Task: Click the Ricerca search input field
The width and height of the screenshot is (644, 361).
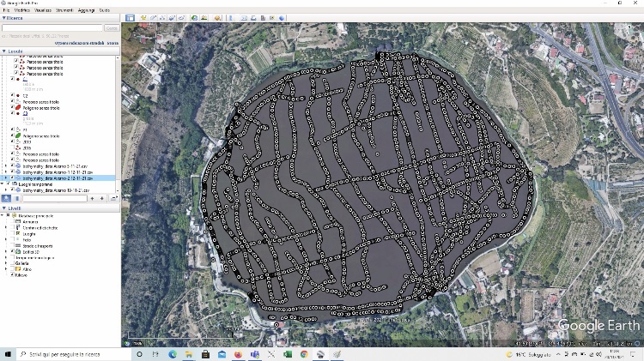Action: pos(52,28)
